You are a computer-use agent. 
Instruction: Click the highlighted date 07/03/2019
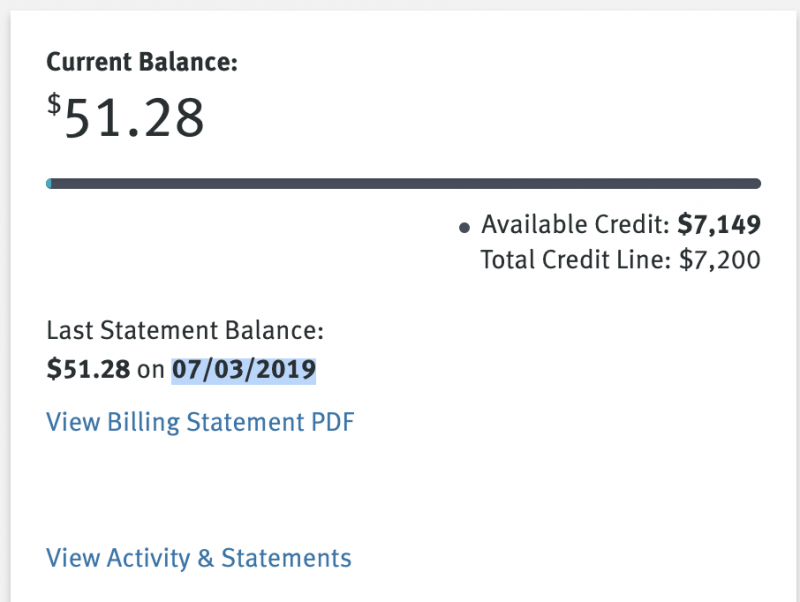click(x=244, y=370)
